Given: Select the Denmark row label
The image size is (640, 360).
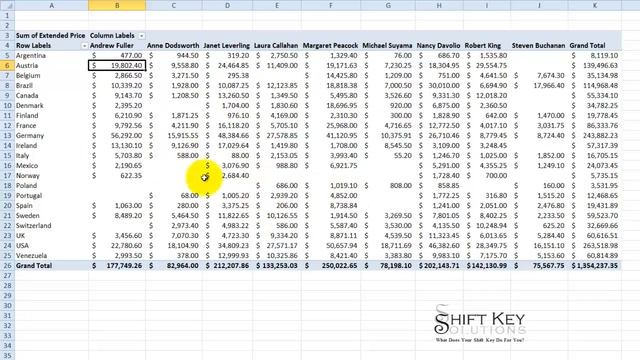Looking at the screenshot, I should coord(51,106).
